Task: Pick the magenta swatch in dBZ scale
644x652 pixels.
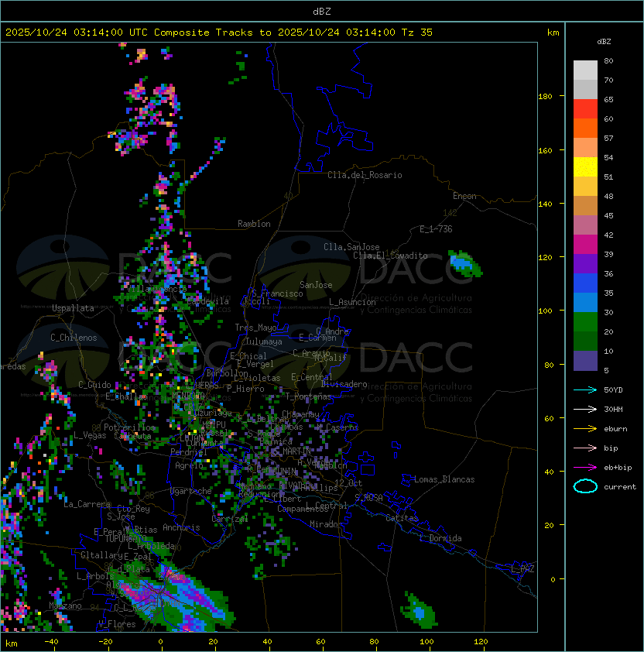Action: point(585,244)
